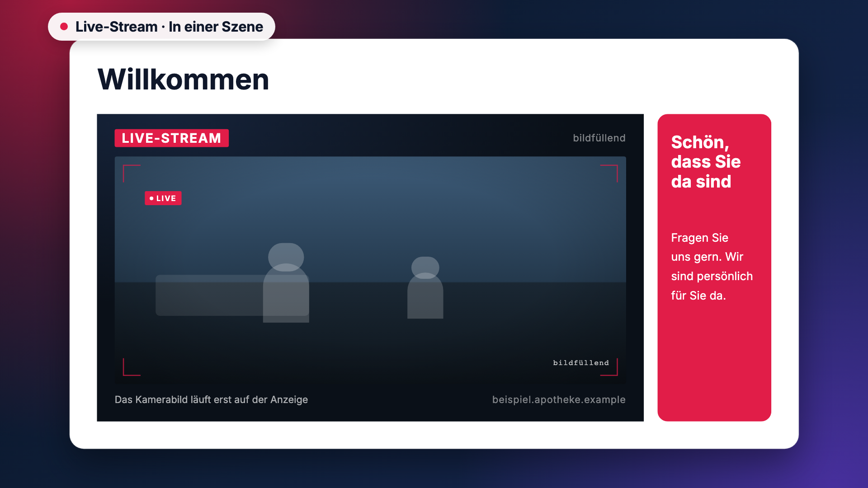Click the small LIVE indicator badge
The width and height of the screenshot is (868, 488).
[163, 198]
